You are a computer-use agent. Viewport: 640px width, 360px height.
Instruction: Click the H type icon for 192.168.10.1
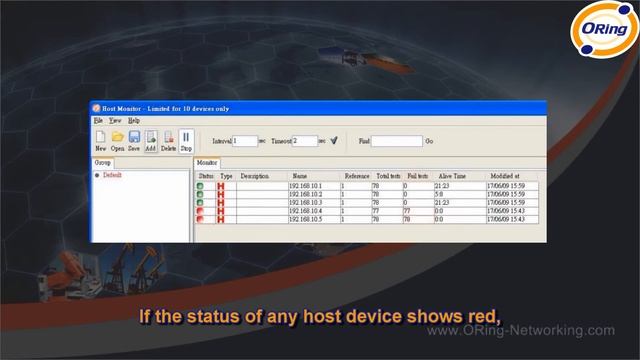tap(221, 186)
